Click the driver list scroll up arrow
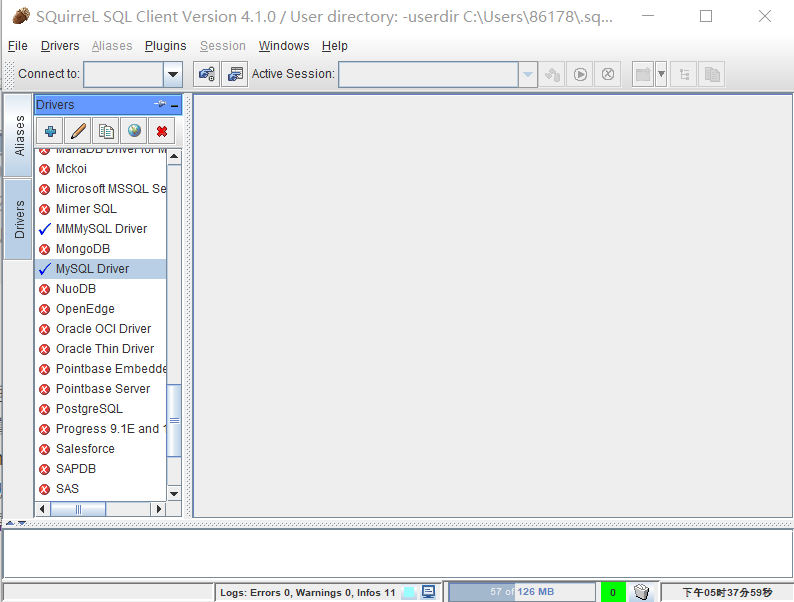Viewport: 794px width, 602px height. (174, 156)
